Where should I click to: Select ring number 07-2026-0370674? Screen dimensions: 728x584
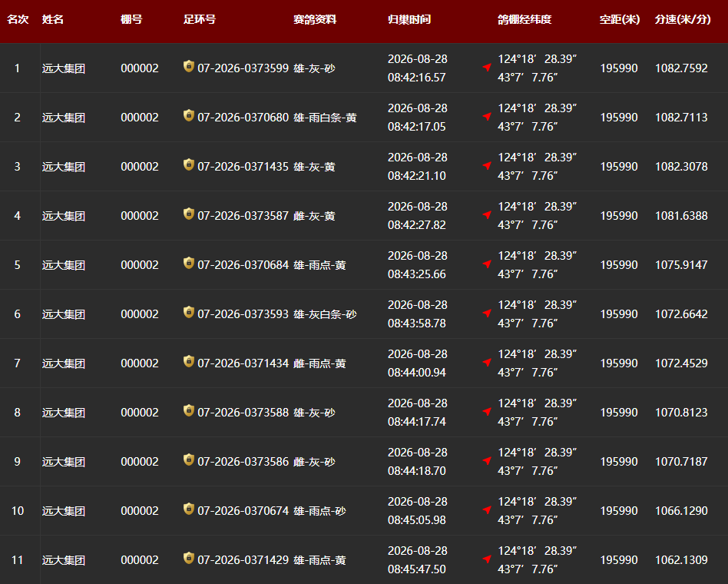243,512
